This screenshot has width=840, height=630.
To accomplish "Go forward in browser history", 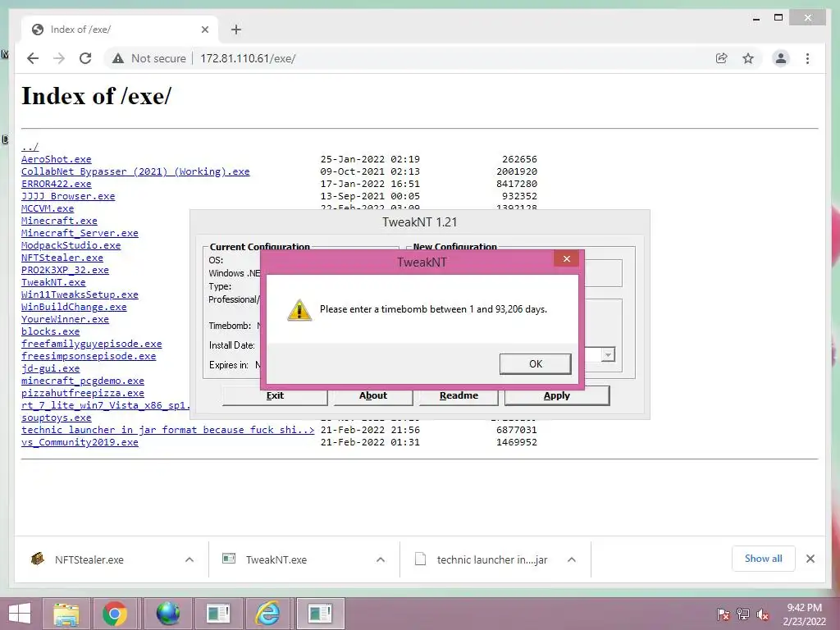I will 59,58.
